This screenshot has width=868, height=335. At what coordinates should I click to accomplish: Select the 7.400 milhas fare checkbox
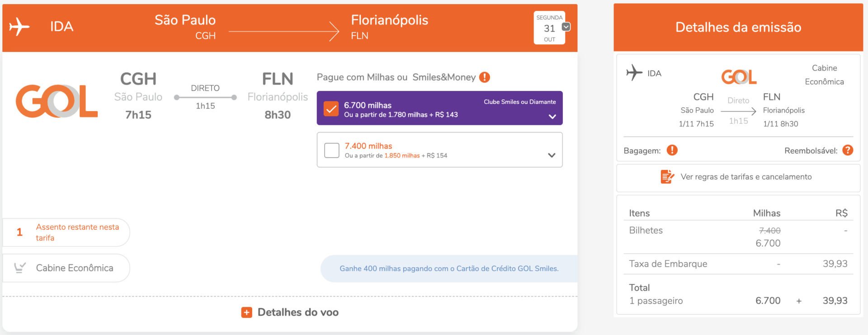pyautogui.click(x=332, y=150)
